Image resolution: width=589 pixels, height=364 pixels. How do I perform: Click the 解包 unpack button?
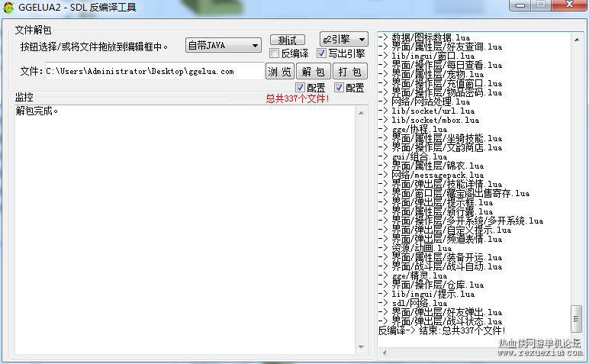314,72
